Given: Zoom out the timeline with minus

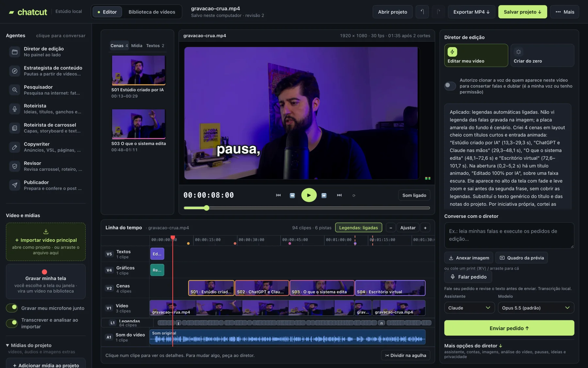Looking at the screenshot, I should (391, 228).
